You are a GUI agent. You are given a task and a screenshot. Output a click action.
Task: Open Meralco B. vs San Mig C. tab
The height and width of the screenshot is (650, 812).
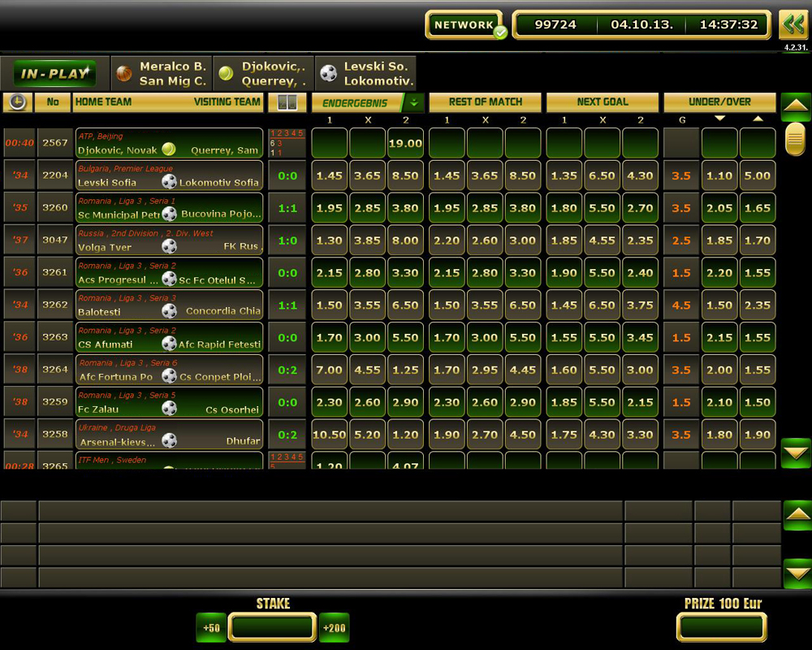click(x=162, y=74)
